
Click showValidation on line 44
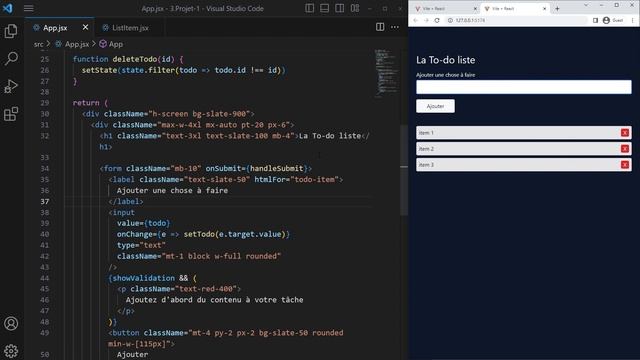pos(143,278)
